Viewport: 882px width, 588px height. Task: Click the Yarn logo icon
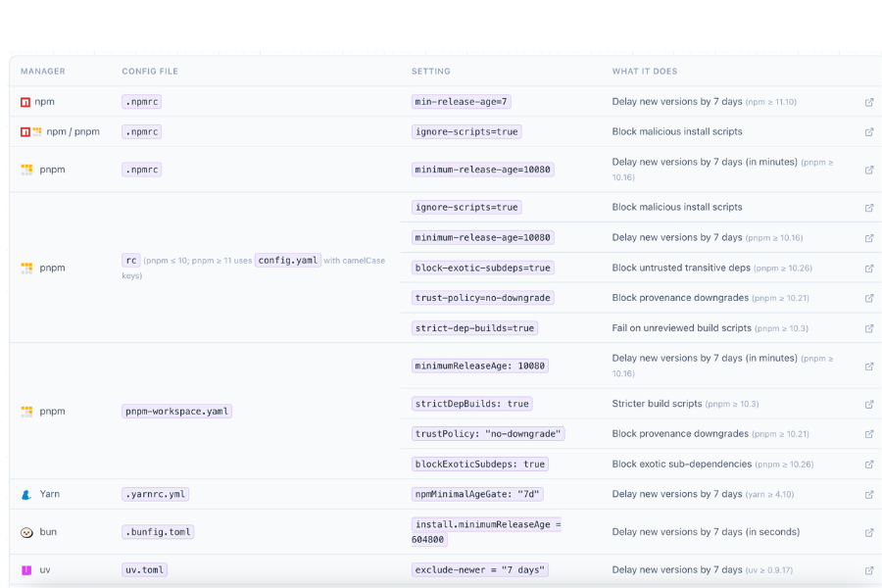pos(26,495)
